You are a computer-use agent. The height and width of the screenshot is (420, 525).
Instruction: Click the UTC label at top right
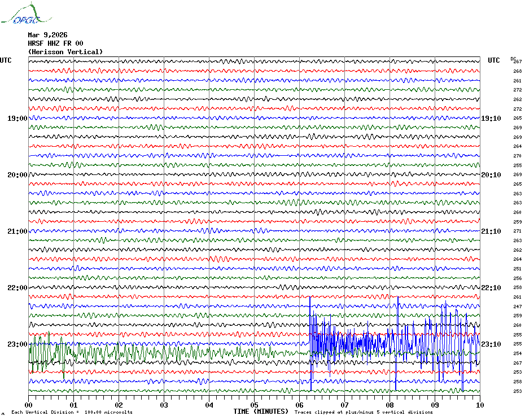[x=493, y=60]
